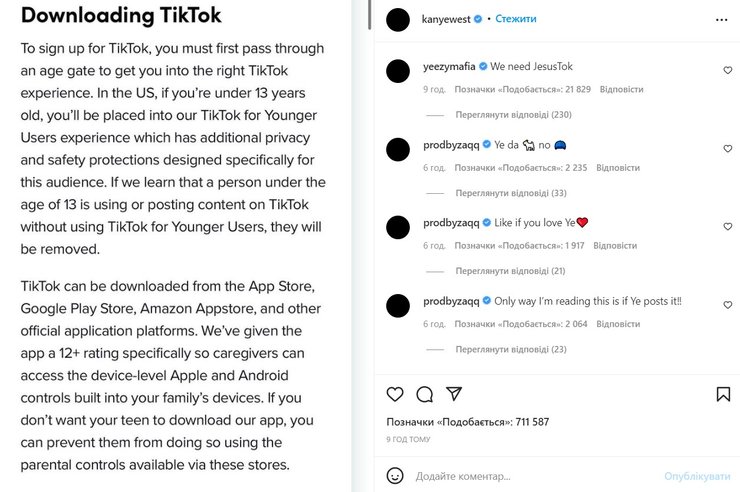The height and width of the screenshot is (492, 740).
Task: Save the post with the bookmark icon
Action: pyautogui.click(x=723, y=394)
